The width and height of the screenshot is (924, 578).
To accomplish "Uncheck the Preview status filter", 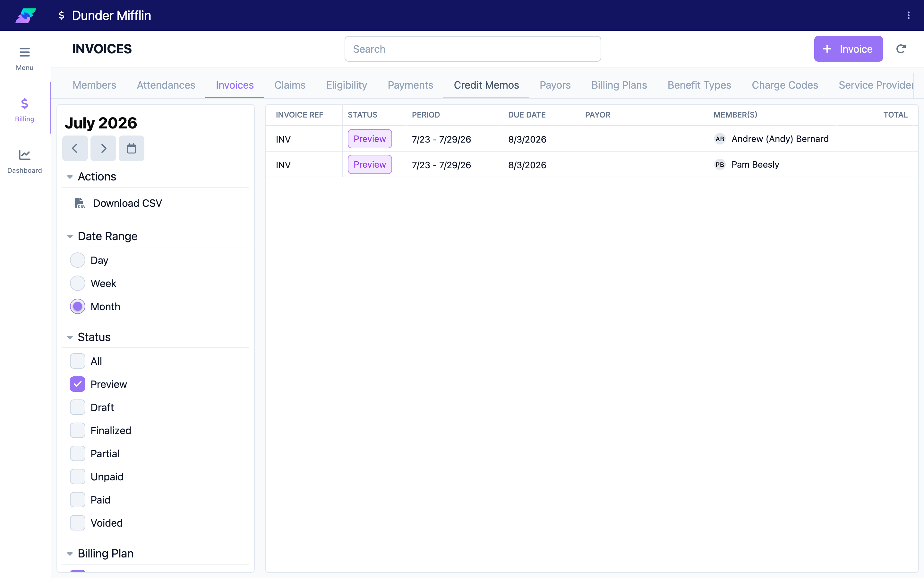I will pyautogui.click(x=78, y=384).
